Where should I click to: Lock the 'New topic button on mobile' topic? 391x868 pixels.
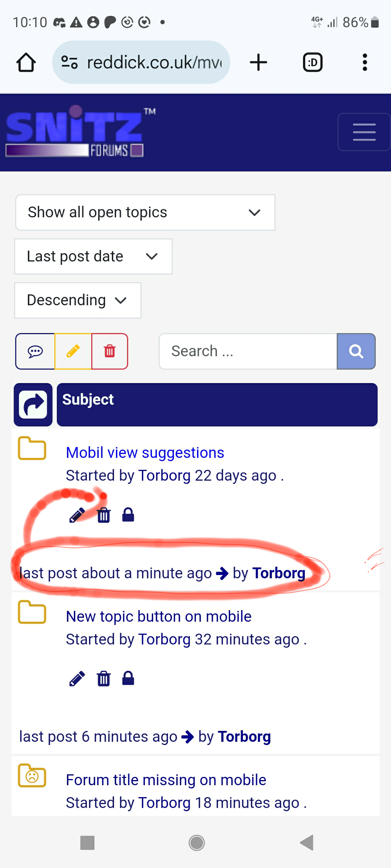pos(128,678)
